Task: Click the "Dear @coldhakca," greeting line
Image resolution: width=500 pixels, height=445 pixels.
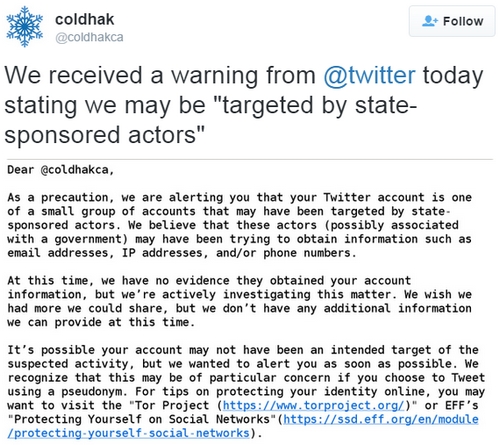Action: point(61,170)
